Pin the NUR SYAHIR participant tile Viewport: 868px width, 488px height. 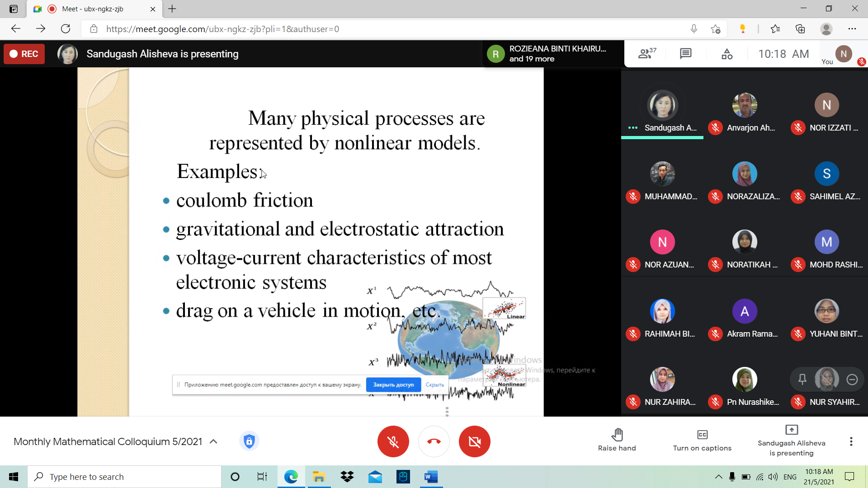(x=802, y=380)
